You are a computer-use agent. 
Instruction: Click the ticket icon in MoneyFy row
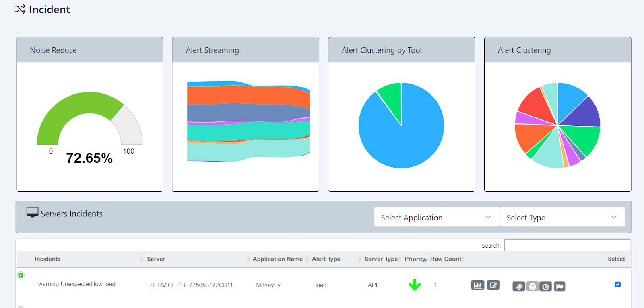point(519,286)
